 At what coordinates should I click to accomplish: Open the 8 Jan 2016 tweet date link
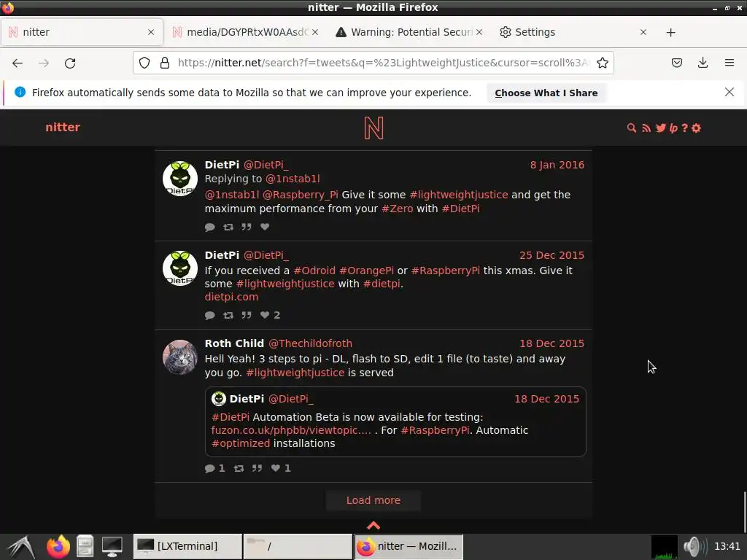tap(557, 165)
